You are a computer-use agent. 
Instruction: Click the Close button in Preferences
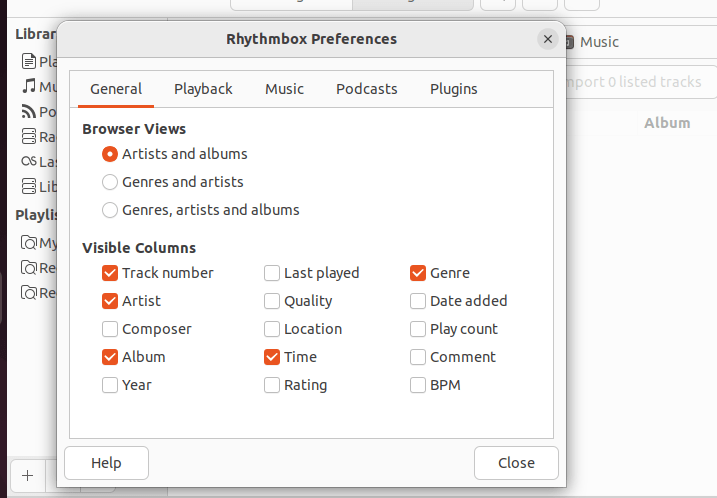click(x=516, y=463)
